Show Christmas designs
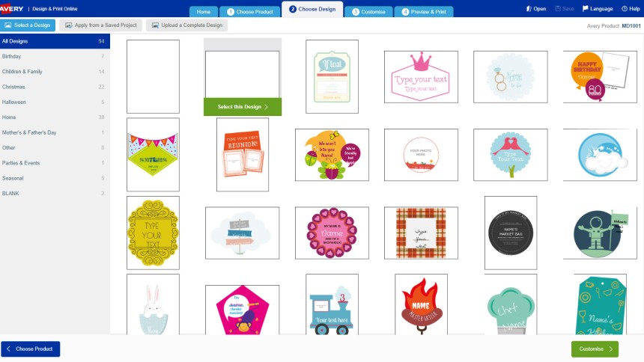644x362 pixels. 55,87
